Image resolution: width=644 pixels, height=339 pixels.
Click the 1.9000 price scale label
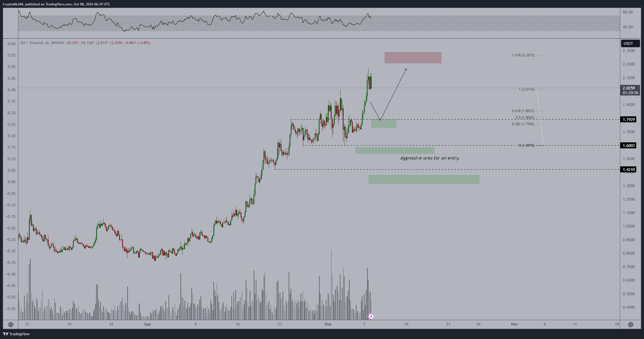pos(629,105)
